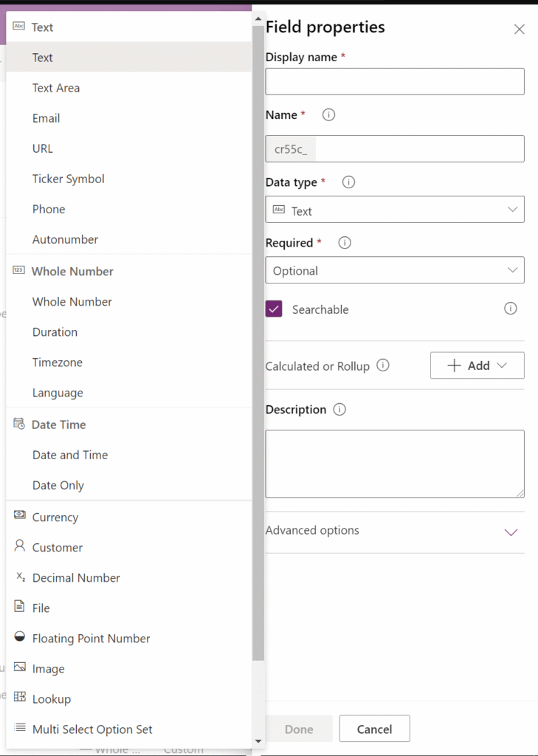This screenshot has width=538, height=756.
Task: Open the info icon next to Description
Action: pos(339,409)
